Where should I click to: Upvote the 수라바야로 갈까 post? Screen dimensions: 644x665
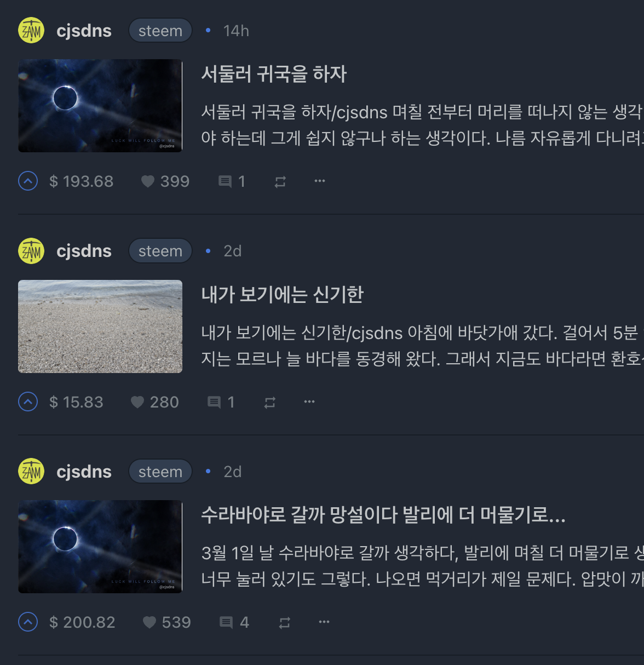tap(28, 622)
